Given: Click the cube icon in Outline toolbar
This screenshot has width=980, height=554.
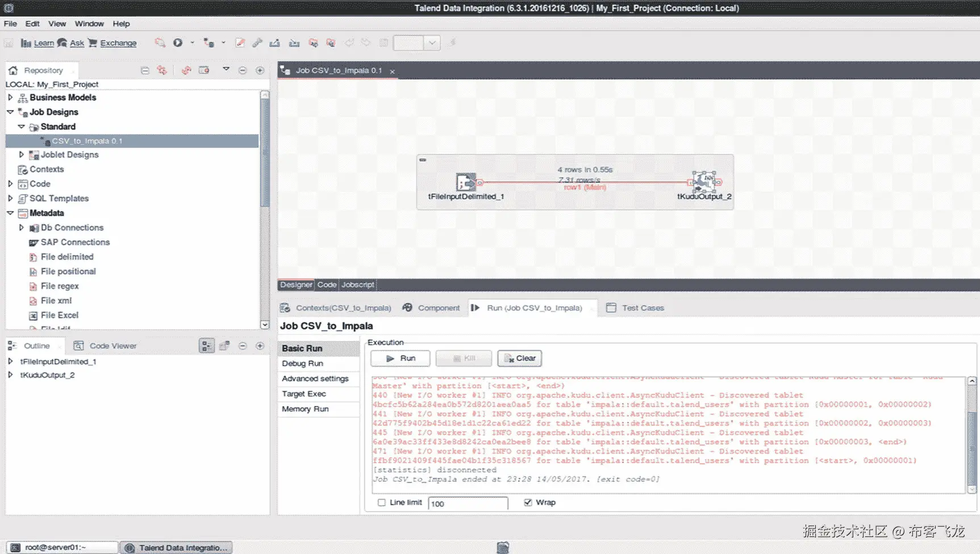Looking at the screenshot, I should coord(224,346).
